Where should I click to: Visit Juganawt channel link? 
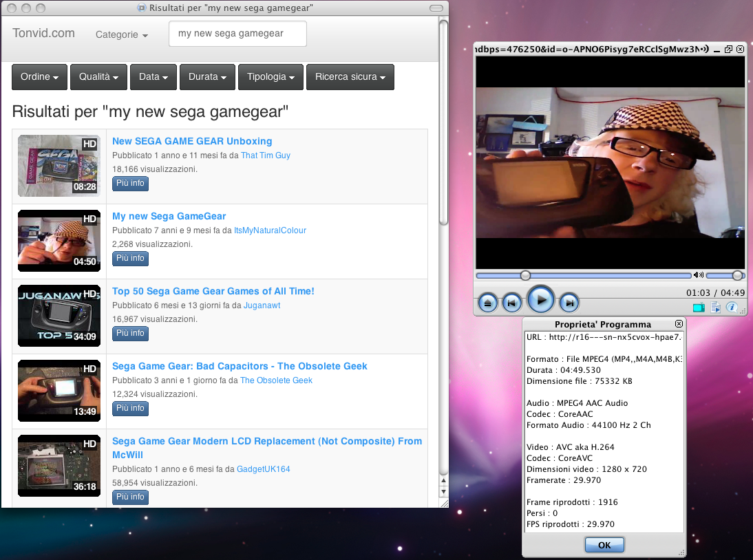click(262, 305)
